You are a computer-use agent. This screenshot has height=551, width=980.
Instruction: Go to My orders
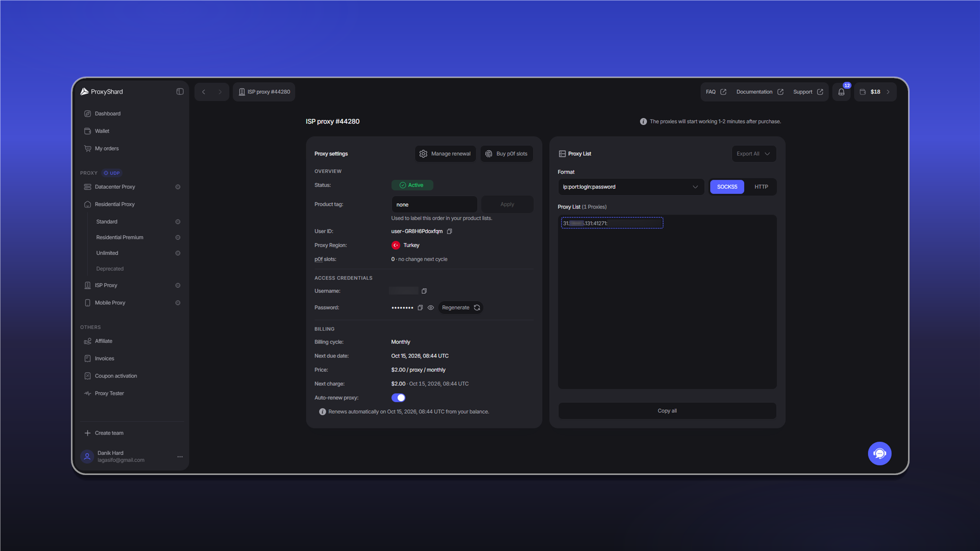[132, 148]
